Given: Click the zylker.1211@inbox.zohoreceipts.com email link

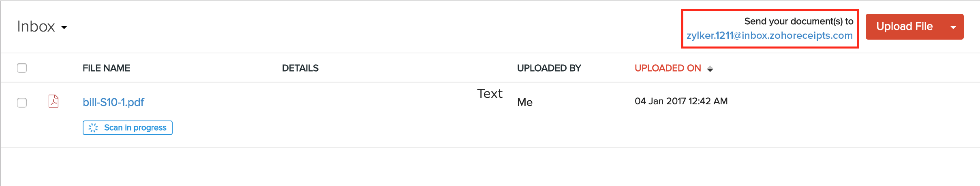Looking at the screenshot, I should pyautogui.click(x=769, y=36).
